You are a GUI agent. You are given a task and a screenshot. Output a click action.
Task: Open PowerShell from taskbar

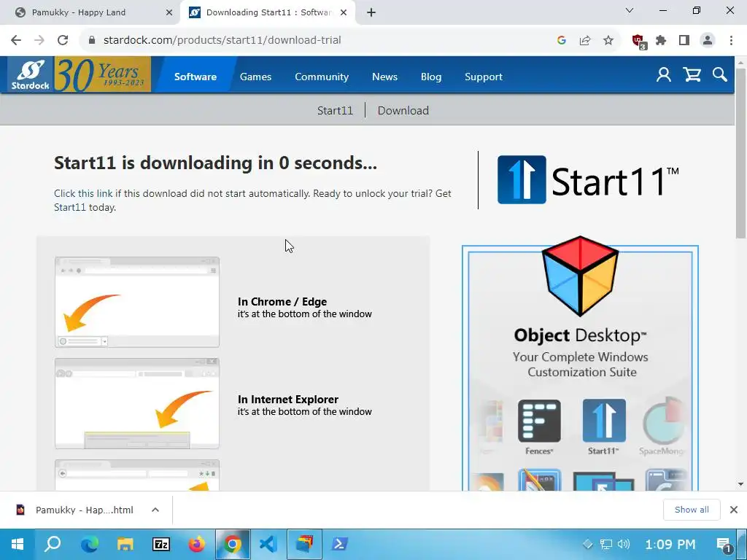click(340, 544)
